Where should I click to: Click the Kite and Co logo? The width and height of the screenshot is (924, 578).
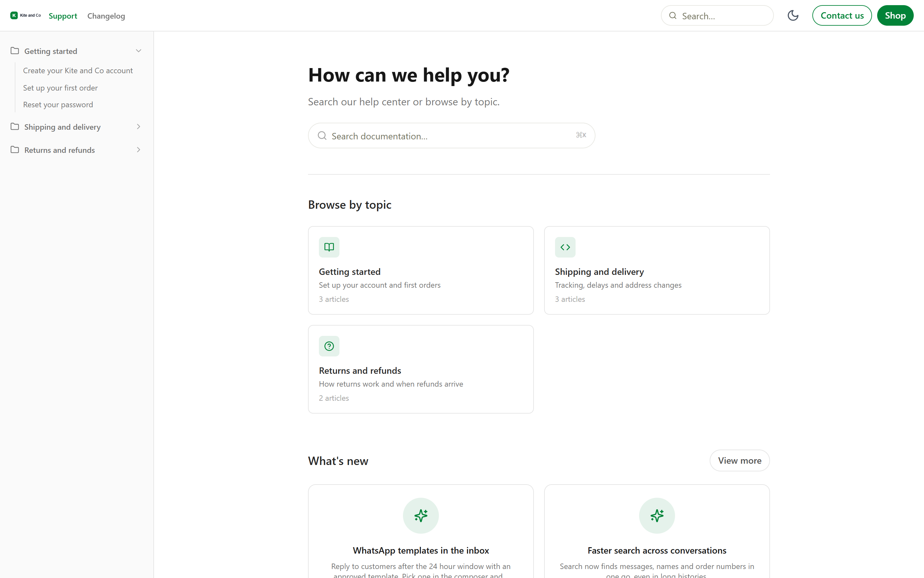pos(26,15)
